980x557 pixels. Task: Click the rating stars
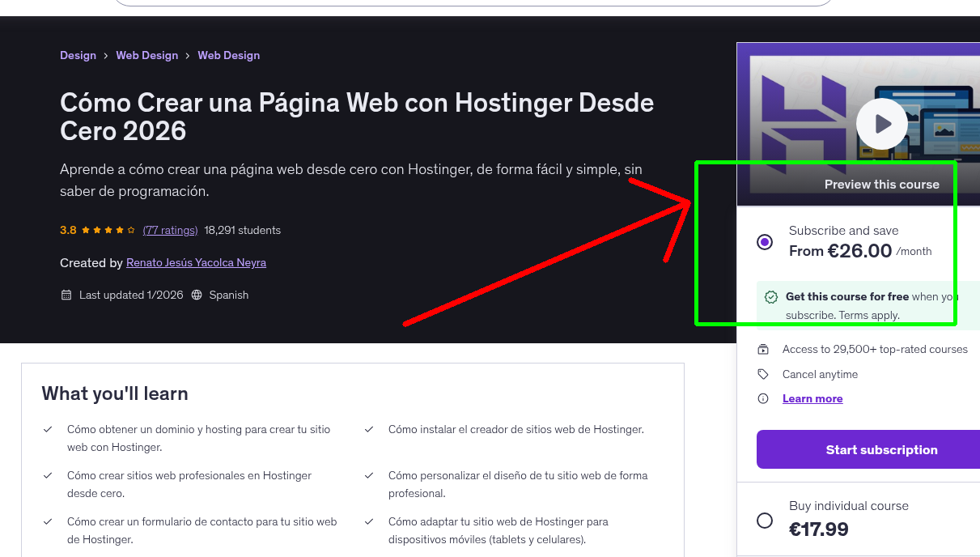pyautogui.click(x=108, y=230)
